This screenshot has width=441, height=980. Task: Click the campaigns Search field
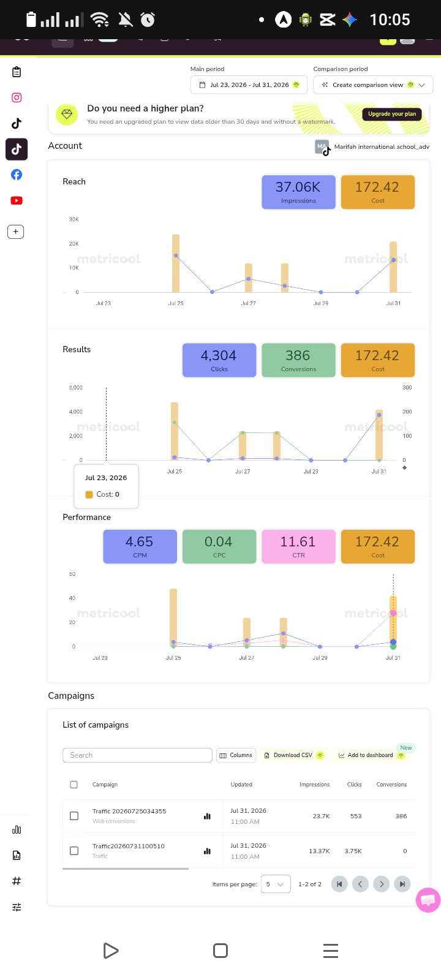[x=137, y=755]
